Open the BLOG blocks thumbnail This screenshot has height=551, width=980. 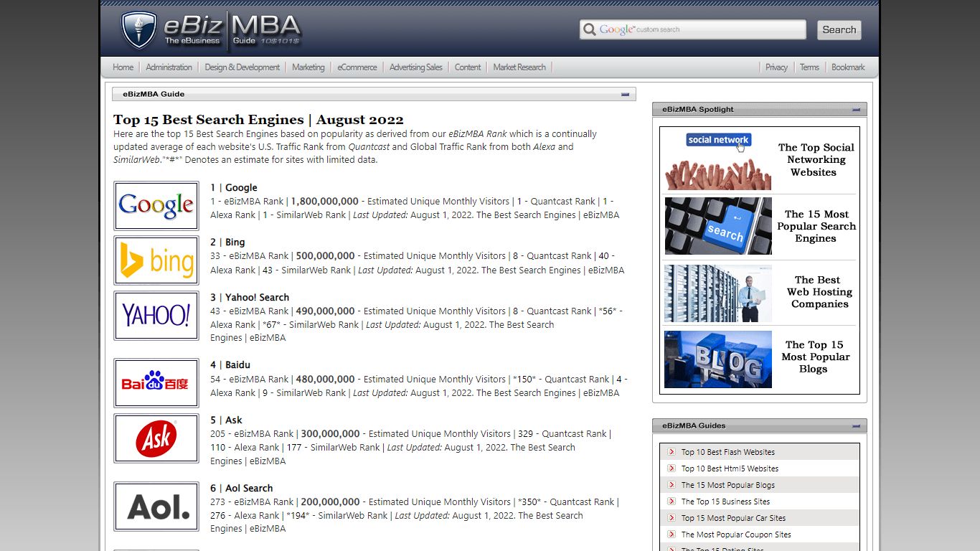[x=718, y=359]
